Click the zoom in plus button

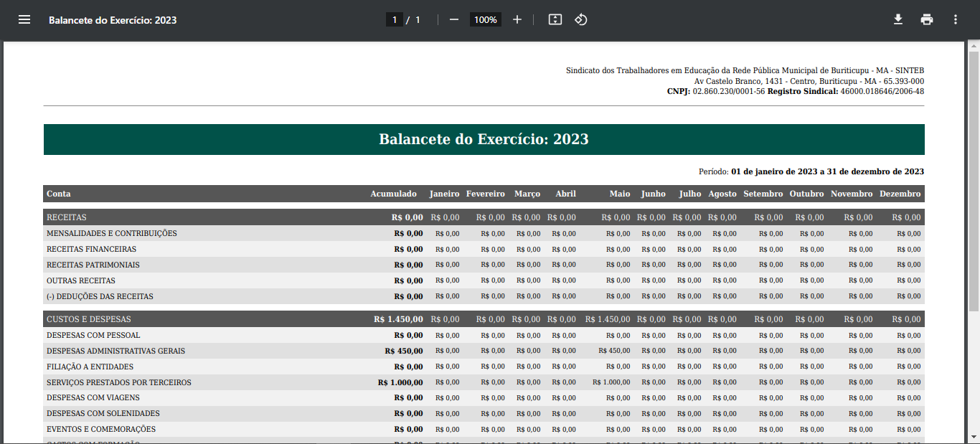click(x=517, y=20)
